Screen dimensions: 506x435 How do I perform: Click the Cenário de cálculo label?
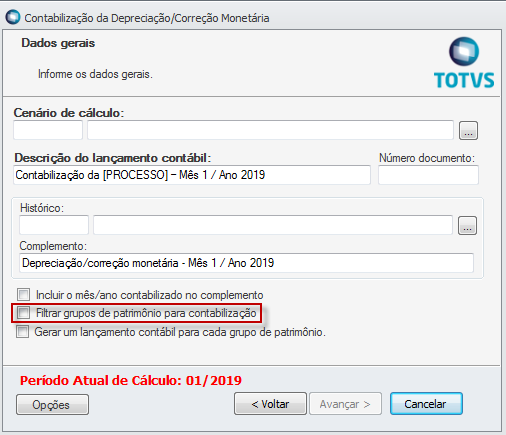(69, 113)
